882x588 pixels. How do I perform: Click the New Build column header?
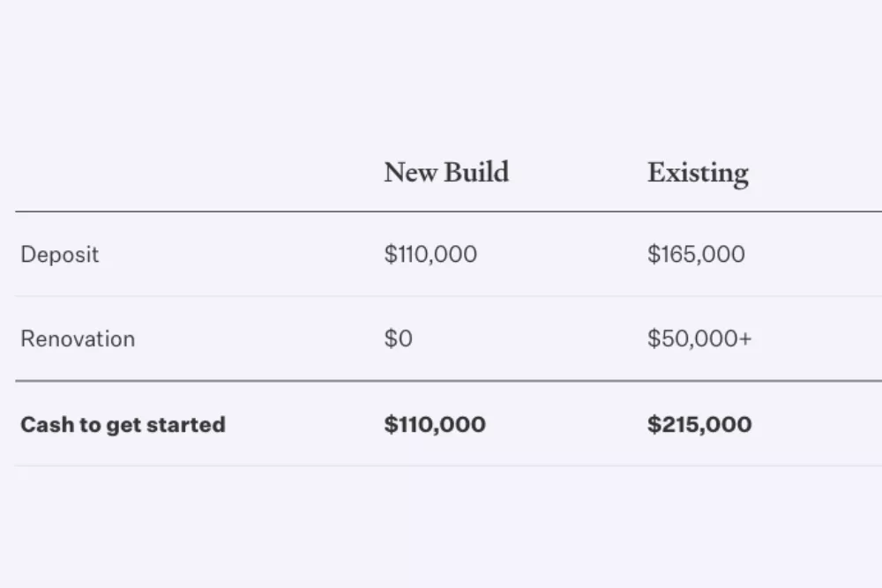click(446, 172)
